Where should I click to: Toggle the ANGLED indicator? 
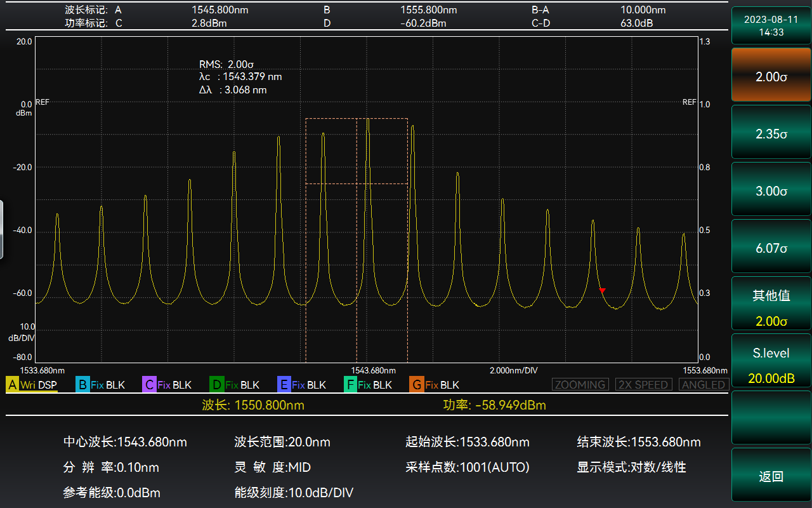click(x=704, y=385)
